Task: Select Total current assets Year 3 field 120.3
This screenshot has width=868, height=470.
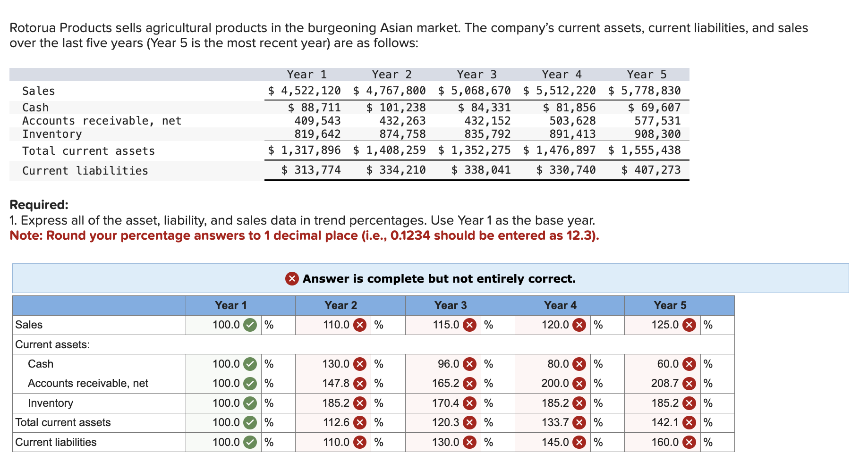Action: [x=443, y=423]
